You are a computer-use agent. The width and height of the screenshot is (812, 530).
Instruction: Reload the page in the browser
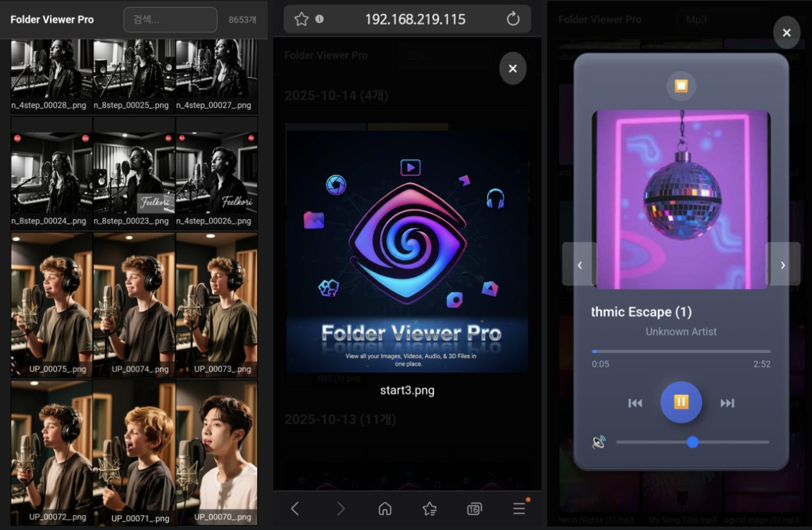513,19
